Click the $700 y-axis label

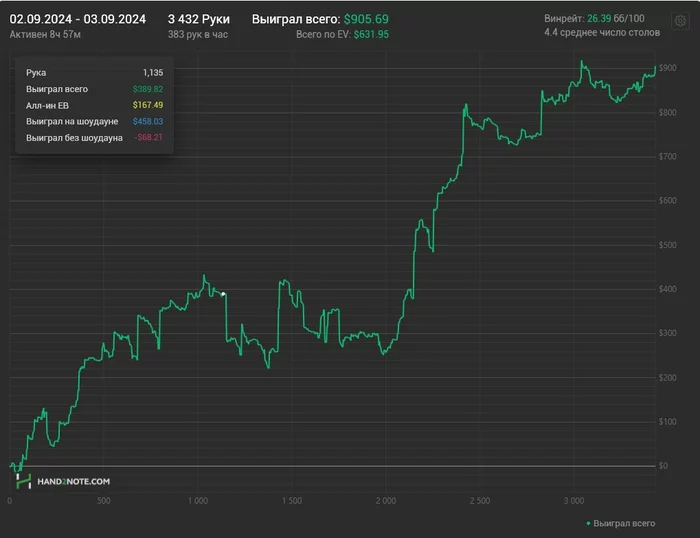coord(667,156)
